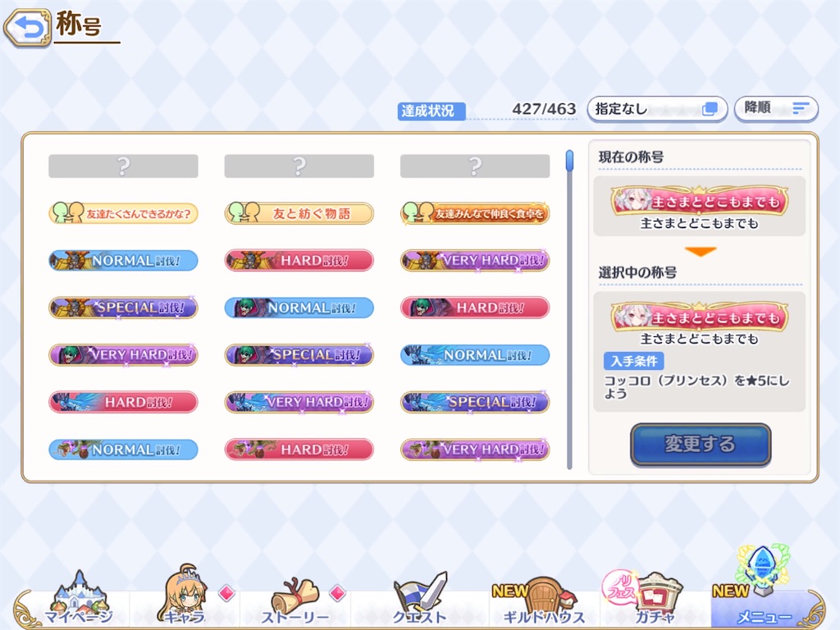The height and width of the screenshot is (630, 840).
Task: Open the 指定なし filter dropdown
Action: [657, 109]
